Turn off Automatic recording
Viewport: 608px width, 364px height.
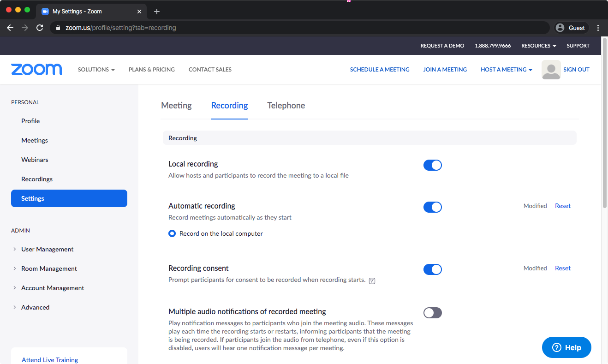[432, 207]
